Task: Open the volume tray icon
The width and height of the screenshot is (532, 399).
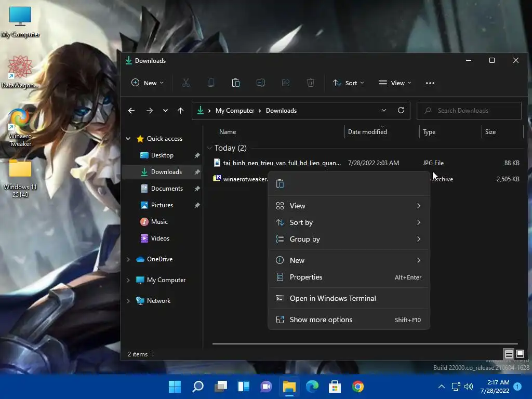Action: (x=469, y=387)
